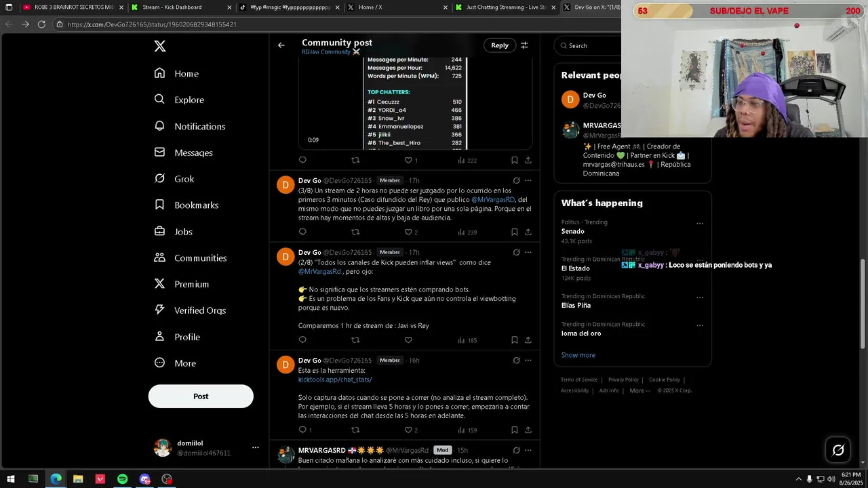Click the @MrVargasRD mention in the (3/8) post

click(493, 200)
